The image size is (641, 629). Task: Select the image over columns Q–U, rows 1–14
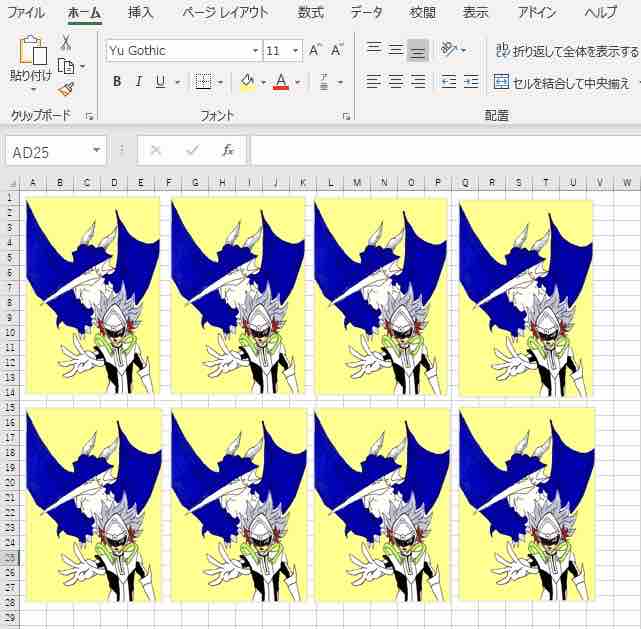click(526, 298)
